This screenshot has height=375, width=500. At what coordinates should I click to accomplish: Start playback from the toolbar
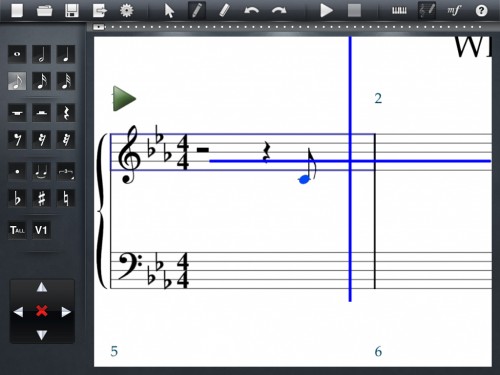pyautogui.click(x=326, y=11)
